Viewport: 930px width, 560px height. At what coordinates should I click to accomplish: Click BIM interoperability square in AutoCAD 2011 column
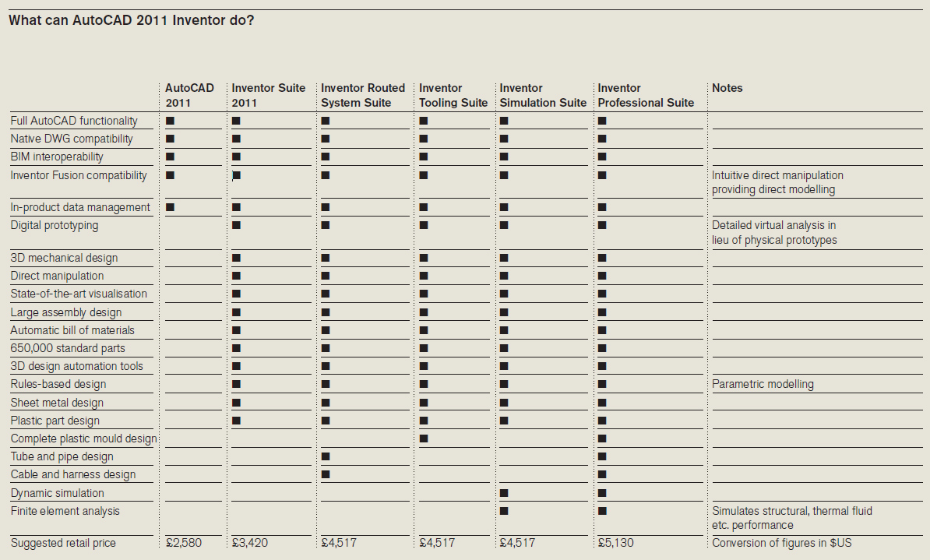[170, 157]
